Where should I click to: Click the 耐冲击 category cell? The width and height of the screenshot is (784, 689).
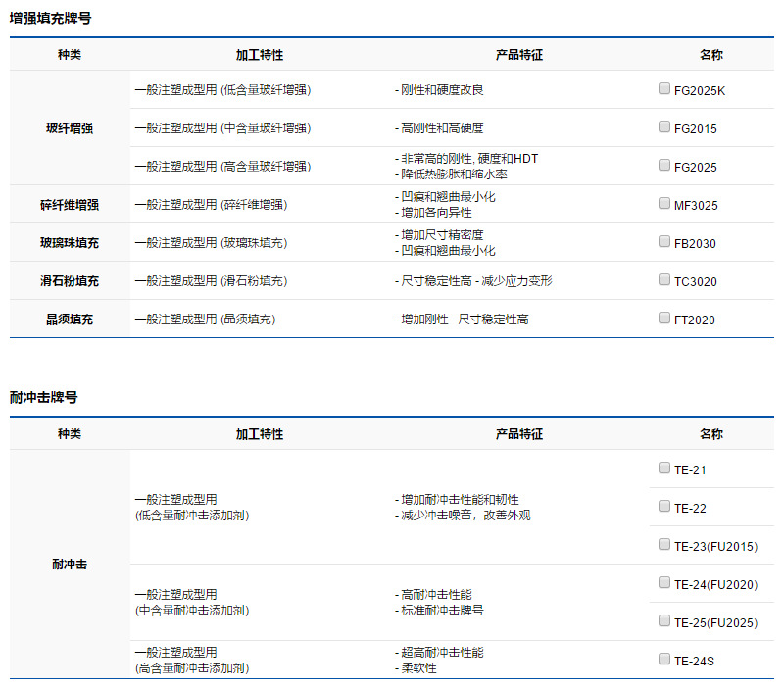(x=70, y=564)
